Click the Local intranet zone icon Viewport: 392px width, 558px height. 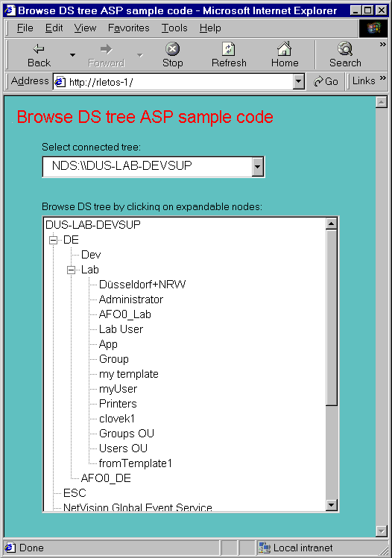pos(264,548)
